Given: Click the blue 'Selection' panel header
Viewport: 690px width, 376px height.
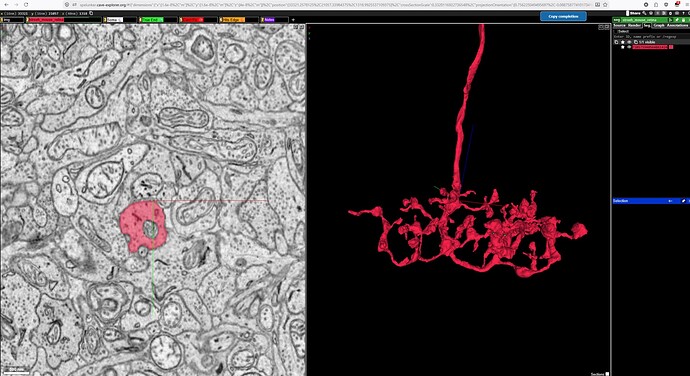Looking at the screenshot, I should pyautogui.click(x=650, y=201).
